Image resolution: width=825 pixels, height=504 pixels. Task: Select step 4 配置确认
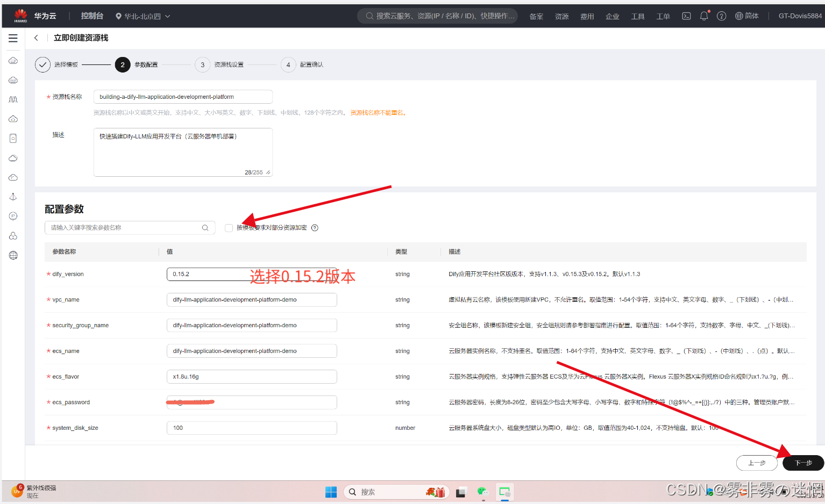click(x=302, y=64)
